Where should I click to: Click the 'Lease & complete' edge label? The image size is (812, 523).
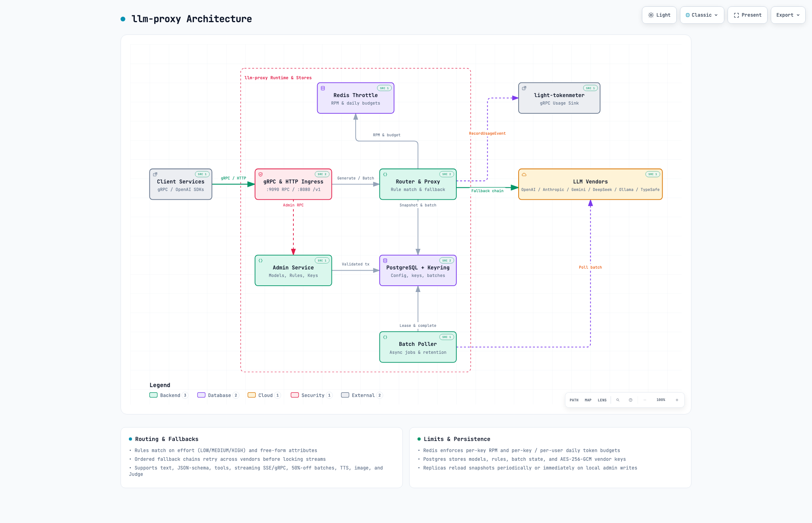tap(418, 326)
